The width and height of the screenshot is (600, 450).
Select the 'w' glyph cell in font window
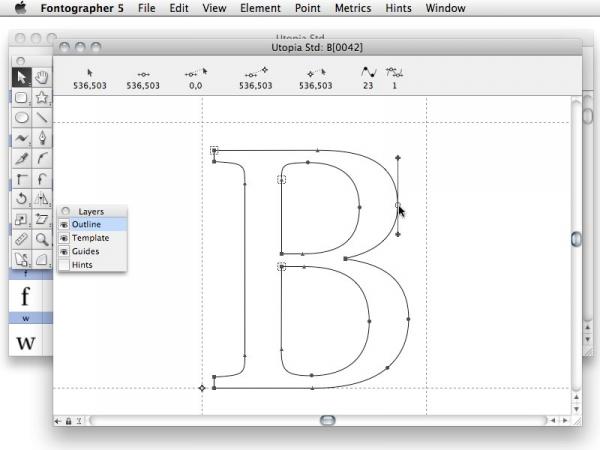click(25, 341)
